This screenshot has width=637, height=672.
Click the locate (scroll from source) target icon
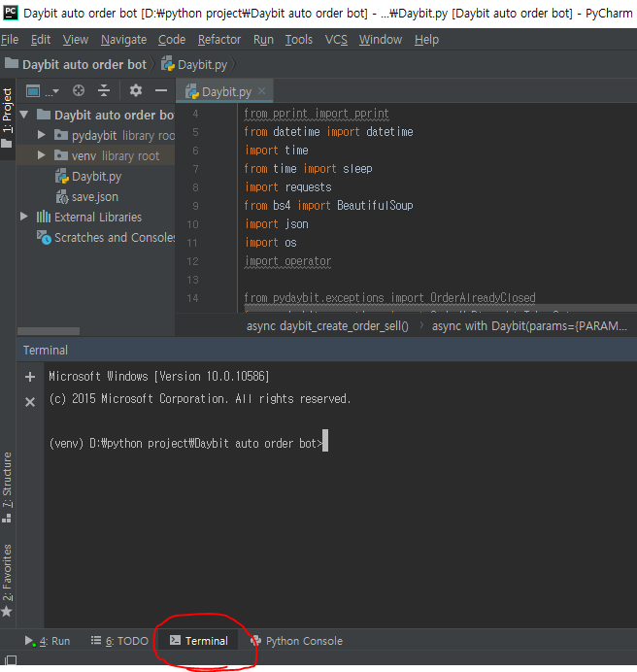coord(79,90)
